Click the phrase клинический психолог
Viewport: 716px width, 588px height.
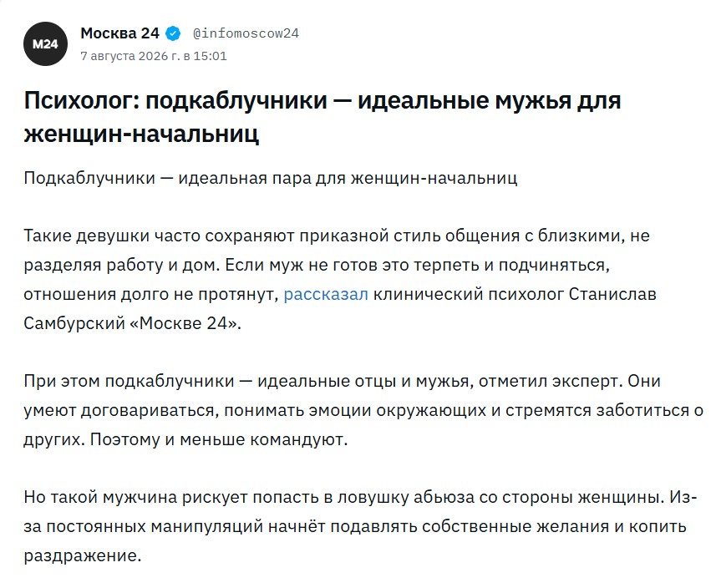(469, 295)
